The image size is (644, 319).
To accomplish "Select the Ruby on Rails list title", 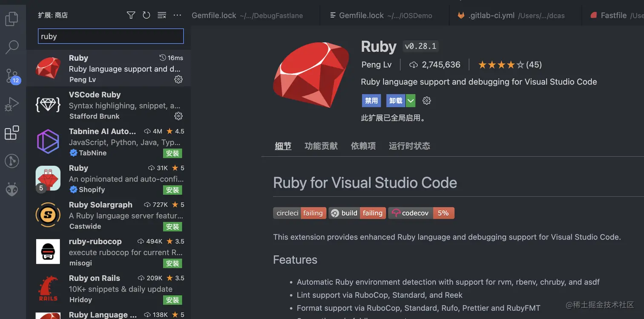I will coord(95,278).
